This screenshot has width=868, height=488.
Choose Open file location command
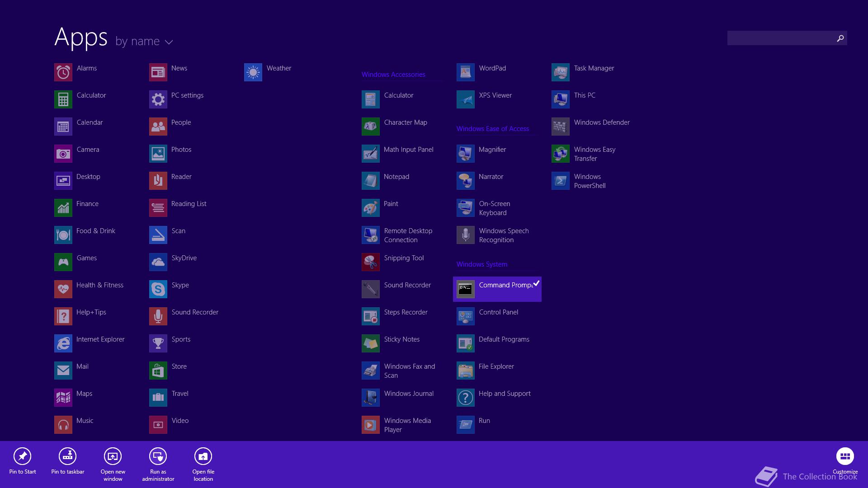(x=203, y=465)
